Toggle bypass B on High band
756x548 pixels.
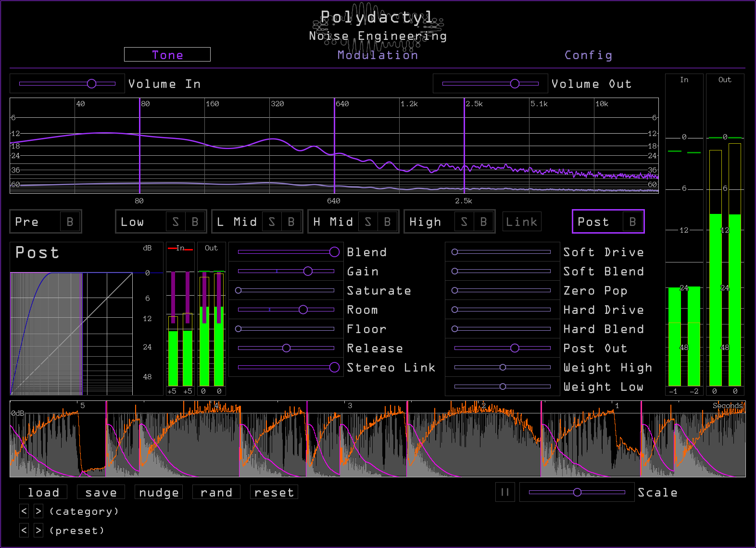pyautogui.click(x=483, y=222)
